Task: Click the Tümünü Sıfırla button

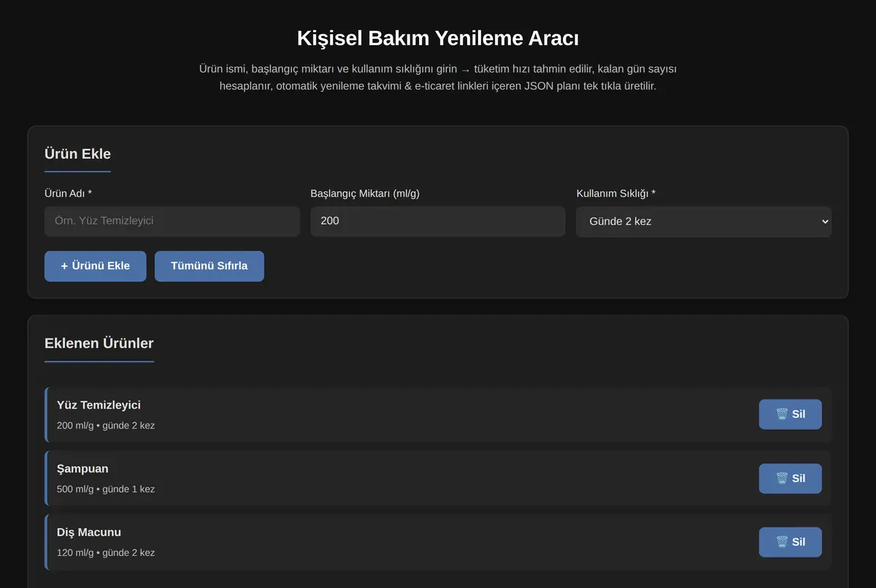Action: pos(210,266)
